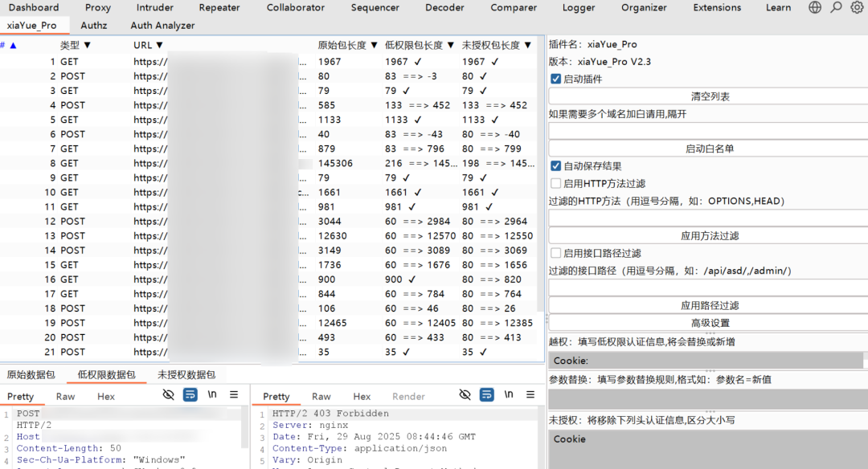Open the 类型 column filter arrow
The height and width of the screenshot is (469, 868).
point(87,45)
